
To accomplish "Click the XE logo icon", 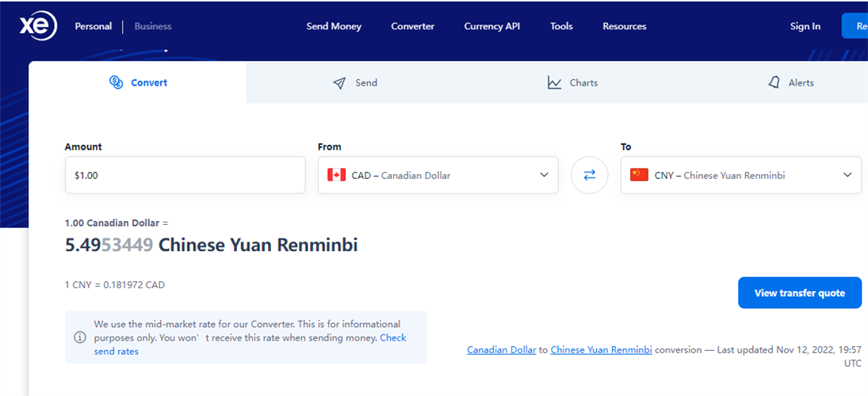I will click(x=37, y=26).
